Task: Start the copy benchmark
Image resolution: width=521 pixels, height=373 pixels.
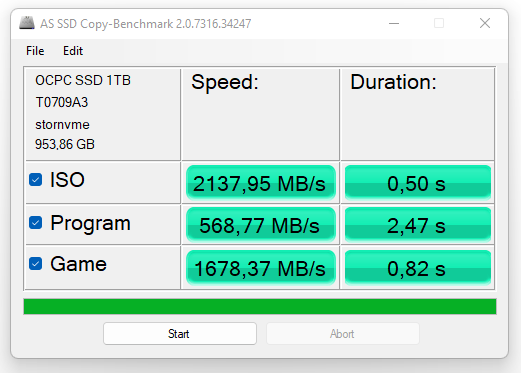Action: [180, 334]
